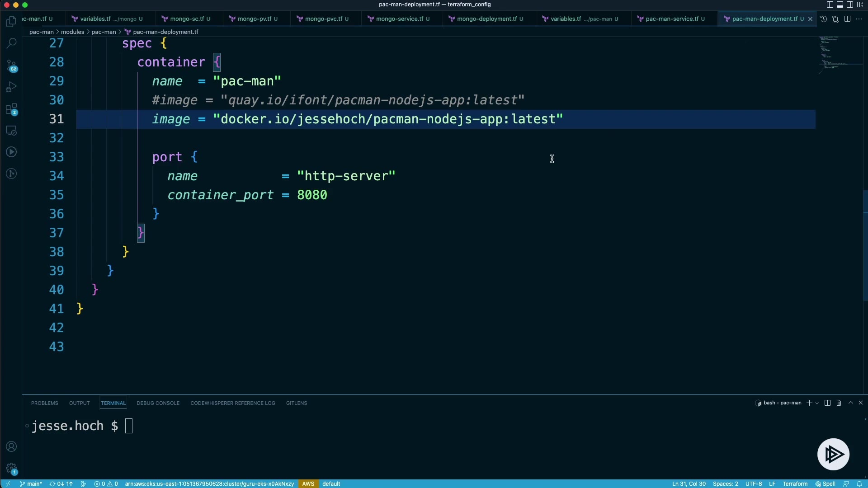Open the editor More Actions ellipsis menu
The image size is (868, 488).
[859, 19]
